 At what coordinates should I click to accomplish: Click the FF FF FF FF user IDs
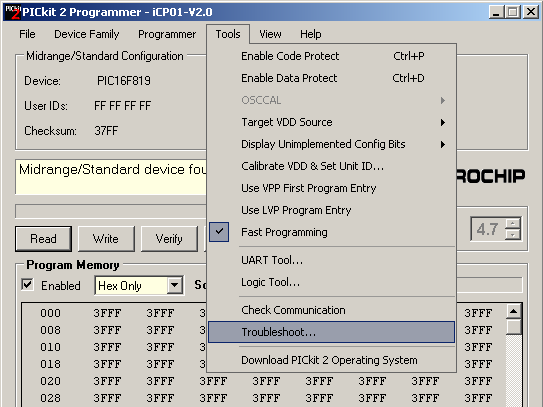point(122,106)
